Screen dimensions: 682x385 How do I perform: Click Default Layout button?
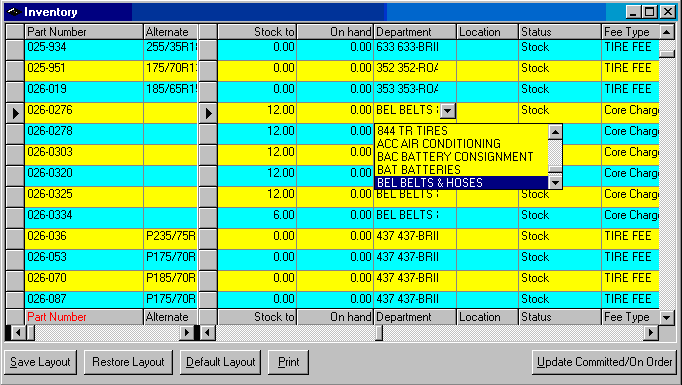(221, 362)
